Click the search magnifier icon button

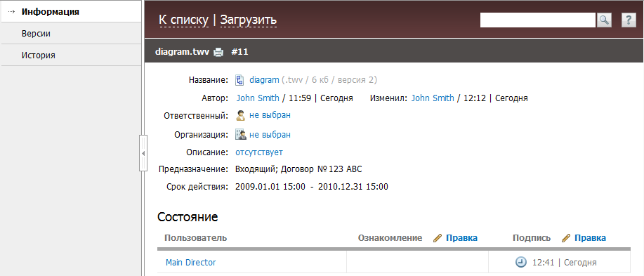(x=604, y=20)
